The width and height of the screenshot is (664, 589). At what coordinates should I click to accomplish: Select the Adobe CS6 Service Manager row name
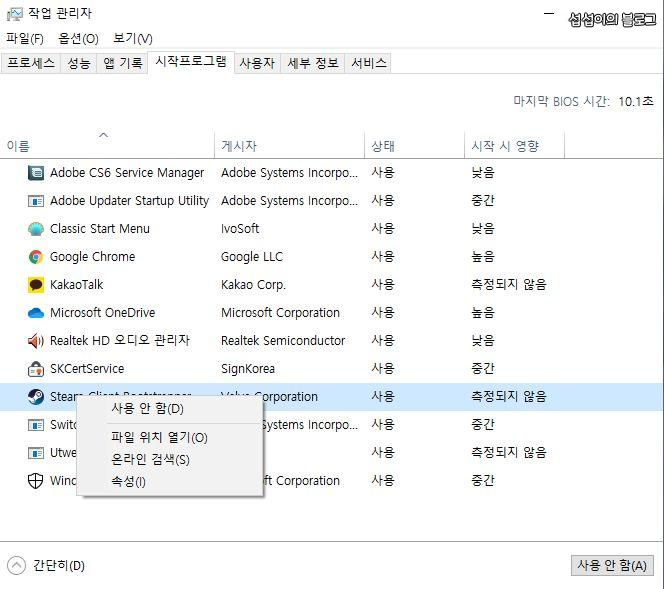tap(127, 173)
